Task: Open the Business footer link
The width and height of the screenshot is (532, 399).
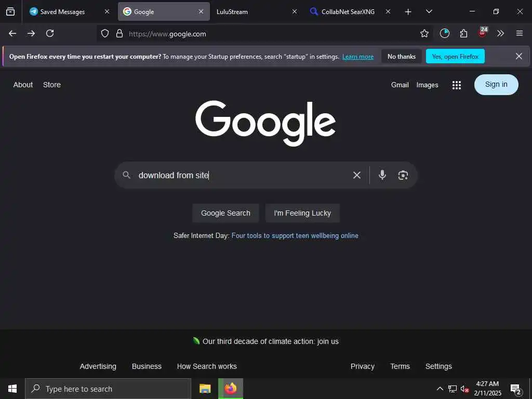Action: (x=147, y=366)
